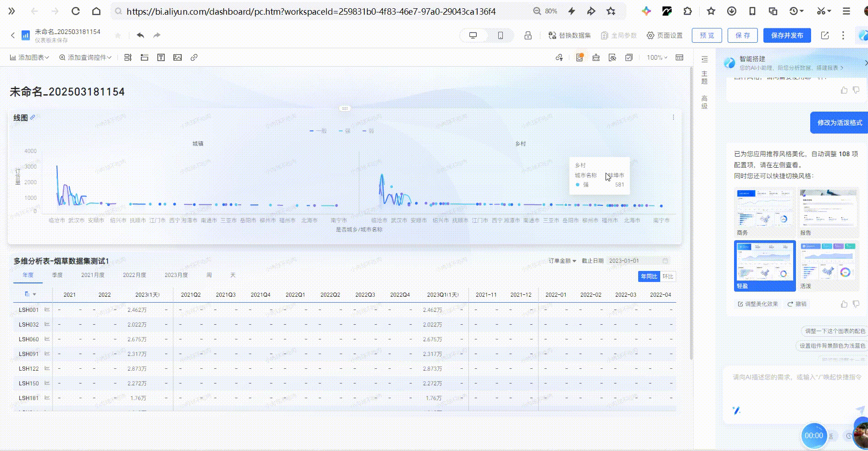Viewport: 868px width, 451px height.
Task: Click the cleanup brush icon in toolbar
Action: point(596,57)
